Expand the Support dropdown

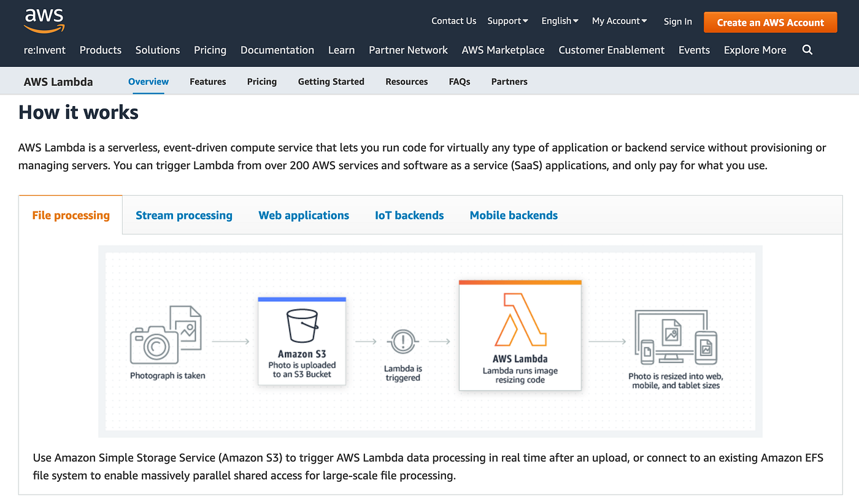point(507,21)
